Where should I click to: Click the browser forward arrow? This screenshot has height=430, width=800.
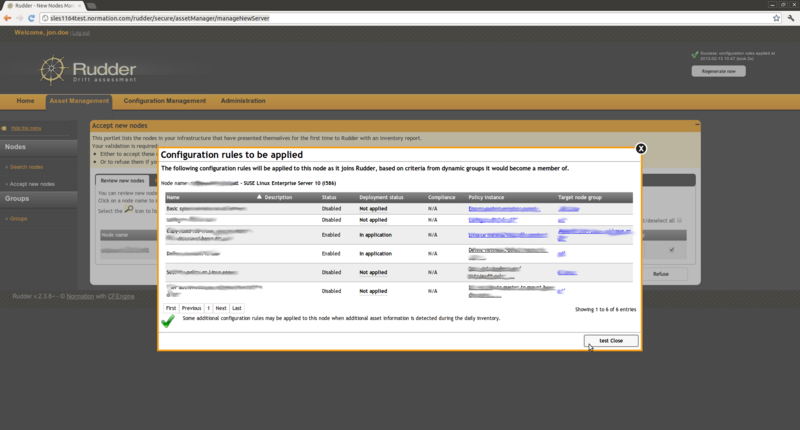point(19,18)
